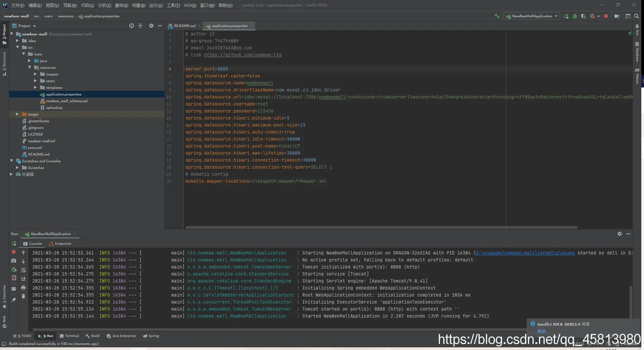The height and width of the screenshot is (350, 644).
Task: Open the Project Structure dialog icon
Action: 617,16
